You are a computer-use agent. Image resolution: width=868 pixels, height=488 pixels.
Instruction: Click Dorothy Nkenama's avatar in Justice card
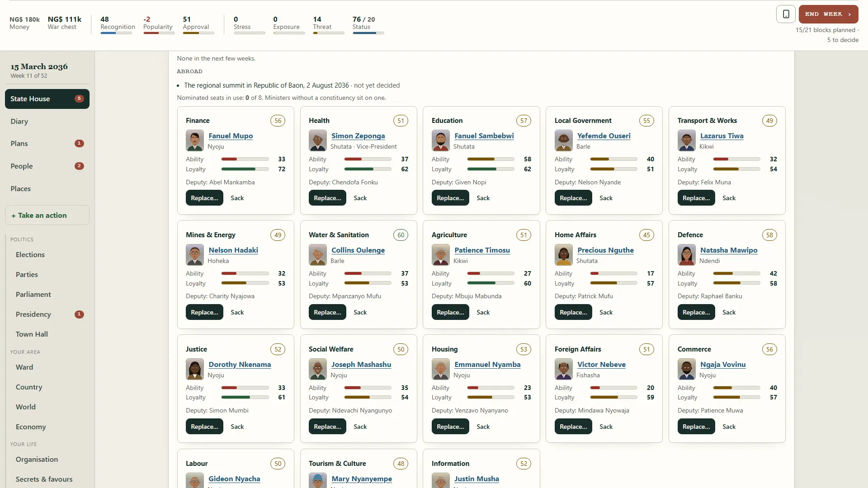point(195,369)
